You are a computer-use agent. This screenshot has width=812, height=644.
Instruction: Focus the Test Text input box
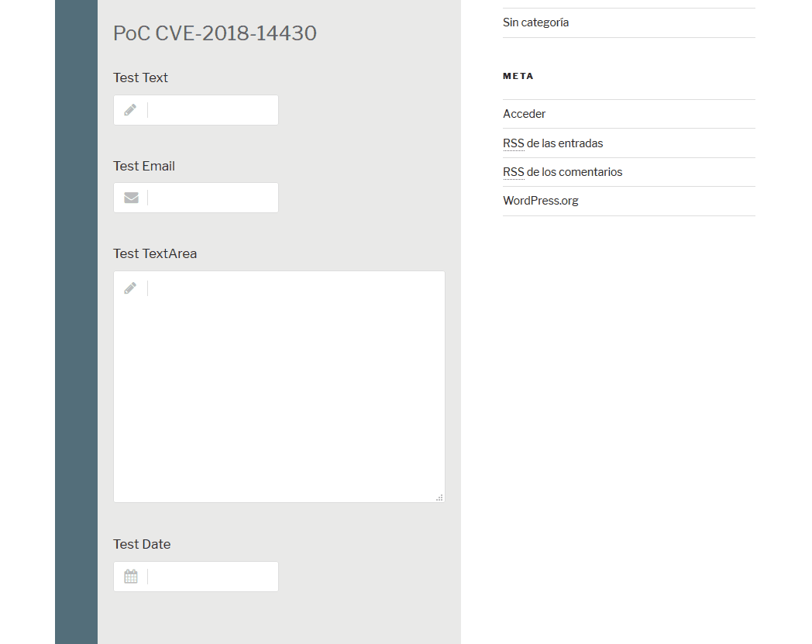[x=196, y=110]
